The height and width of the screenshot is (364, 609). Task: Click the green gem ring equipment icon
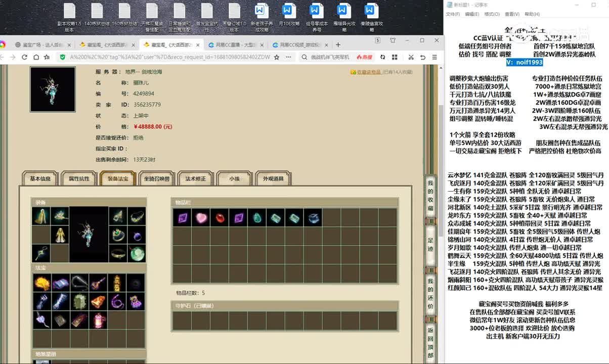tap(118, 235)
